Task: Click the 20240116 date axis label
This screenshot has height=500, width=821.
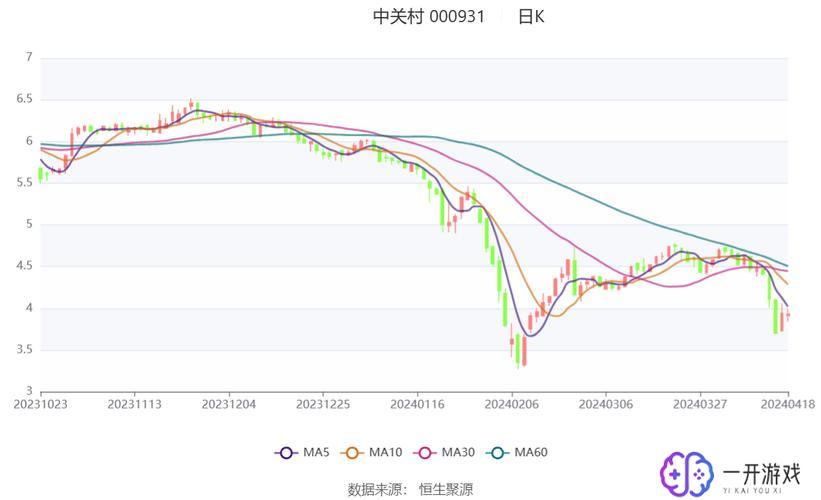Action: 417,404
